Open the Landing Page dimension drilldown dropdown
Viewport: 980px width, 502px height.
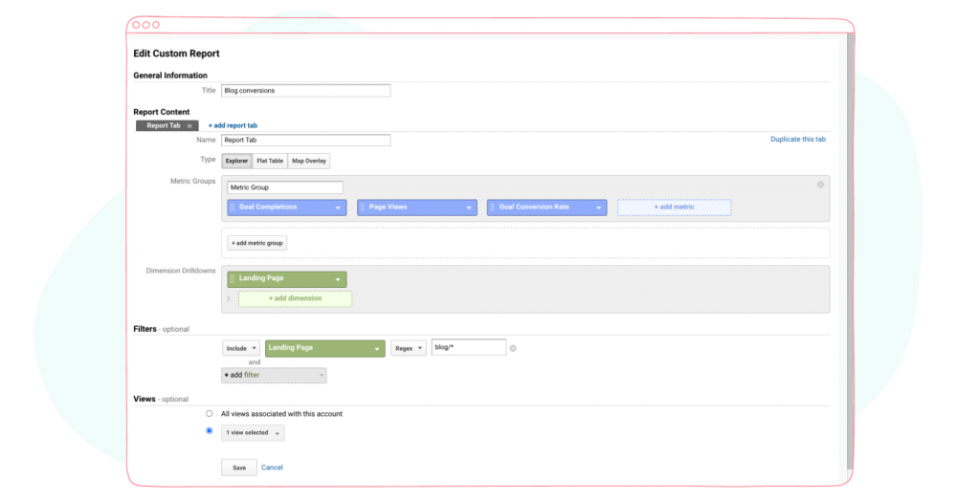point(338,280)
